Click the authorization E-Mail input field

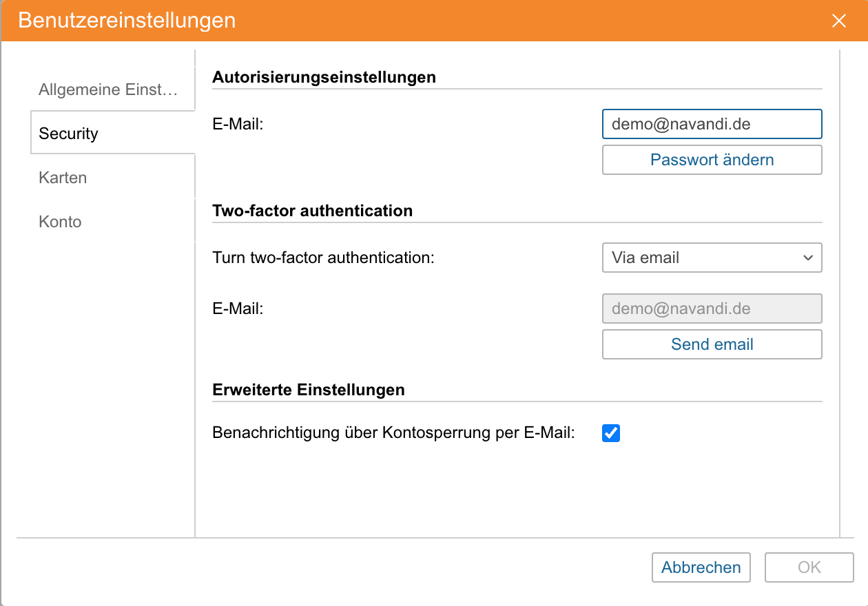click(x=712, y=125)
